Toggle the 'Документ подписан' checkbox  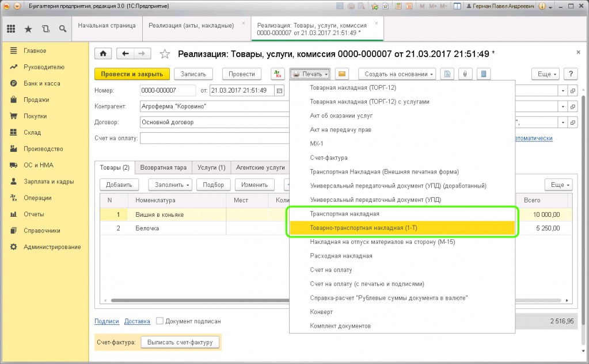tap(160, 321)
